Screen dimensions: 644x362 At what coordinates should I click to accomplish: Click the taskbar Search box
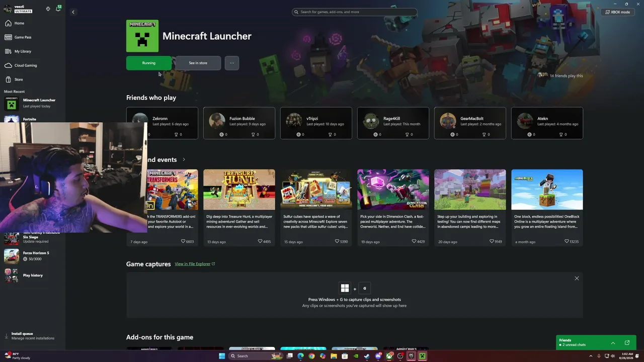pyautogui.click(x=257, y=356)
